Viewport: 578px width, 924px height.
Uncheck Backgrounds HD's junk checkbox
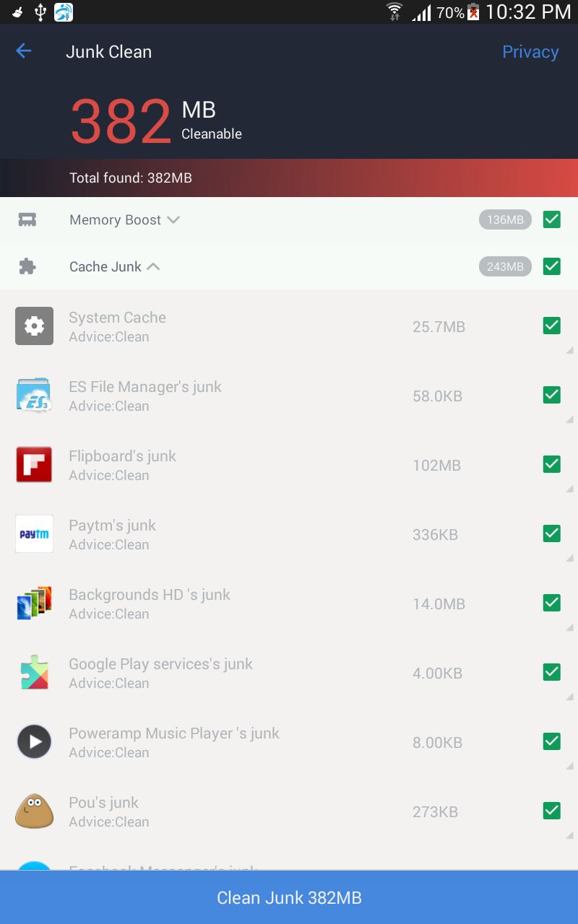552,603
